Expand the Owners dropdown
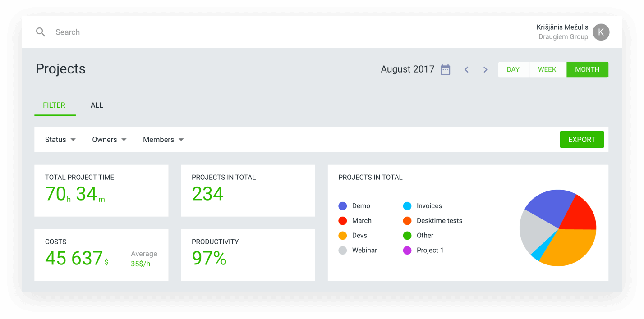 [x=109, y=139]
